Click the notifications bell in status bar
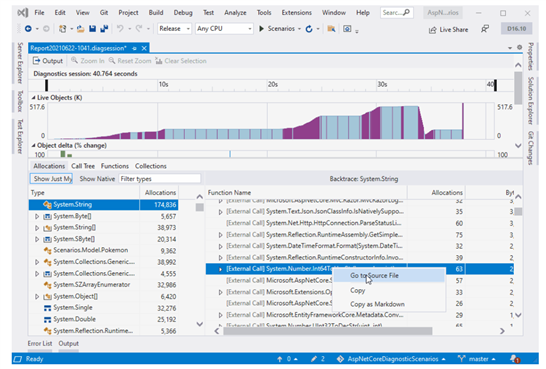 [x=515, y=359]
